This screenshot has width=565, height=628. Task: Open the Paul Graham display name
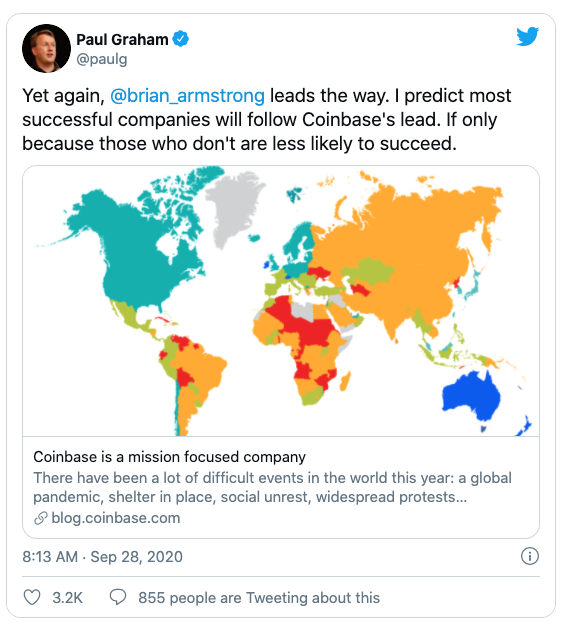(x=122, y=39)
